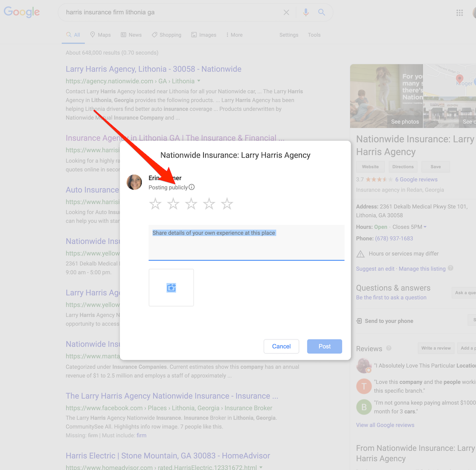476x470 pixels.
Task: Submit search with magnifier icon
Action: [x=321, y=12]
